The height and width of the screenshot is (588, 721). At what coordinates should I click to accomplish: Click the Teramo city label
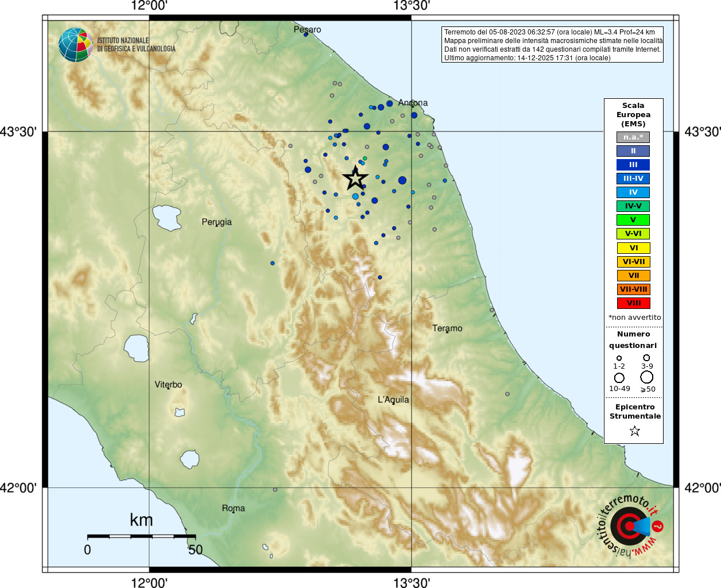[x=447, y=328]
